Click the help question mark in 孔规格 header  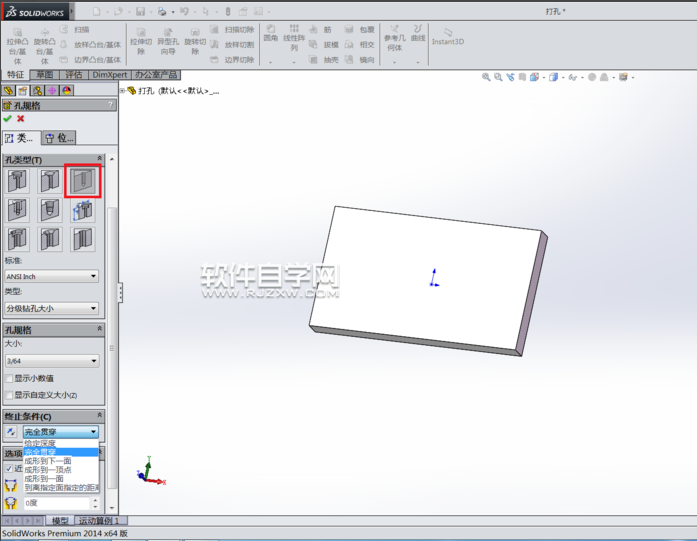(110, 105)
